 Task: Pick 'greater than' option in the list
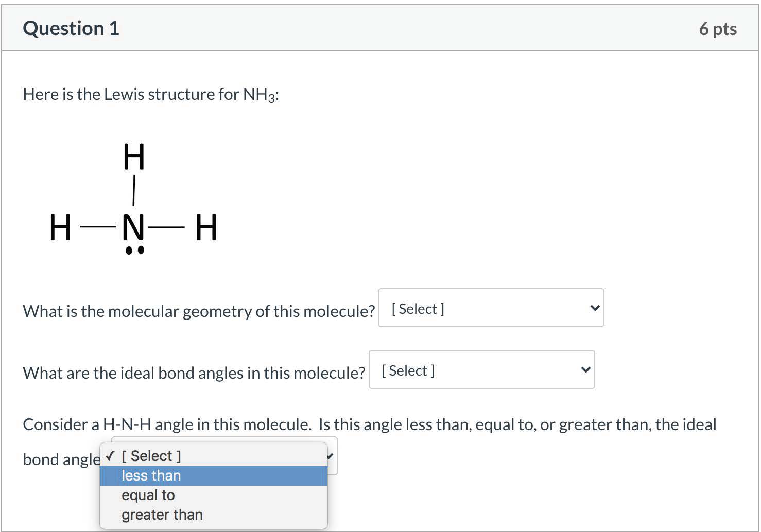pos(162,515)
